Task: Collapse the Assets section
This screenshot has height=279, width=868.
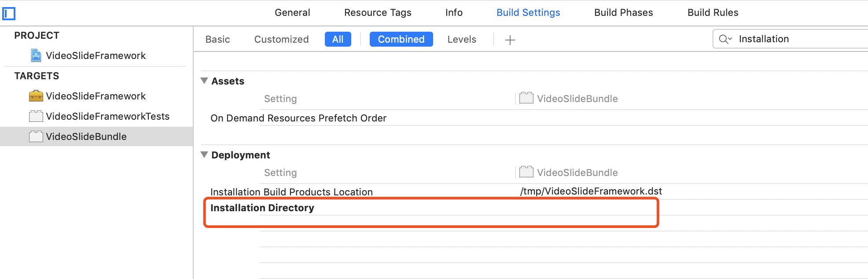Action: [x=204, y=81]
